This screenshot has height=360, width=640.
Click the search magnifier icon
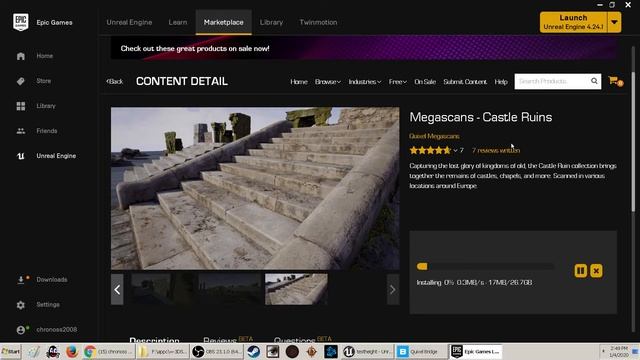(x=594, y=81)
